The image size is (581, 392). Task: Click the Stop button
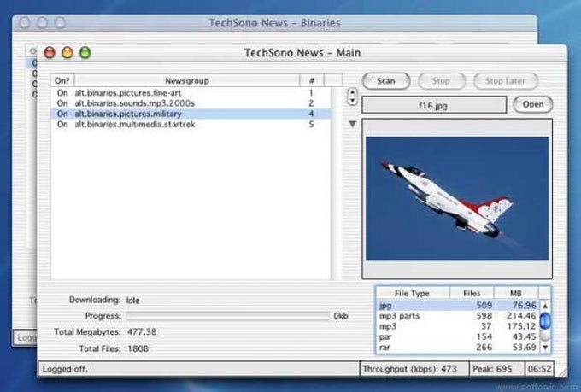[442, 81]
